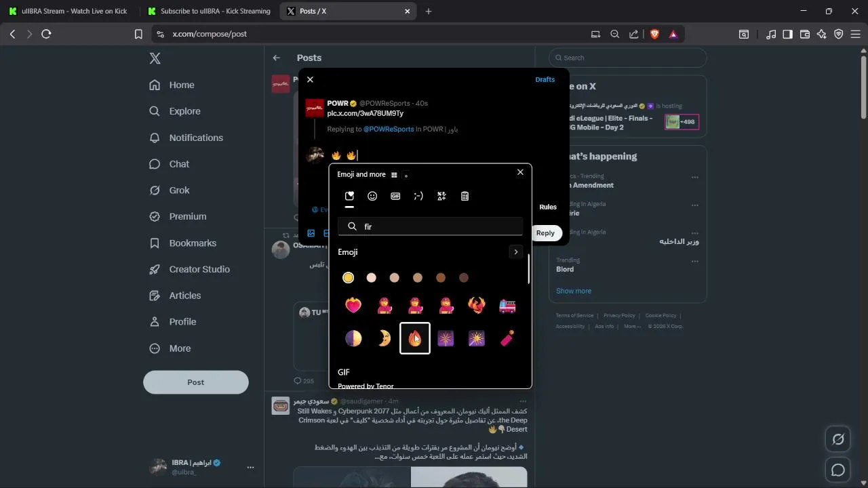The width and height of the screenshot is (868, 488).
Task: Open the Kaomoji tab
Action: [418, 197]
